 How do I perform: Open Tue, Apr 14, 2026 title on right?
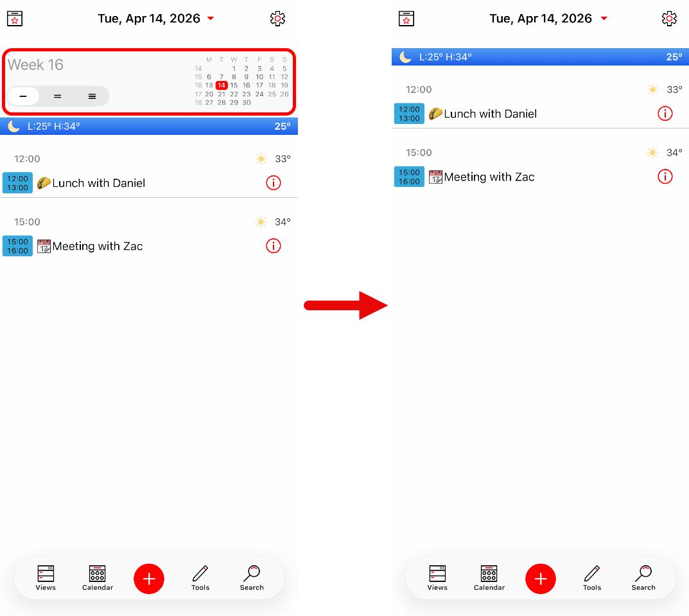pos(541,19)
